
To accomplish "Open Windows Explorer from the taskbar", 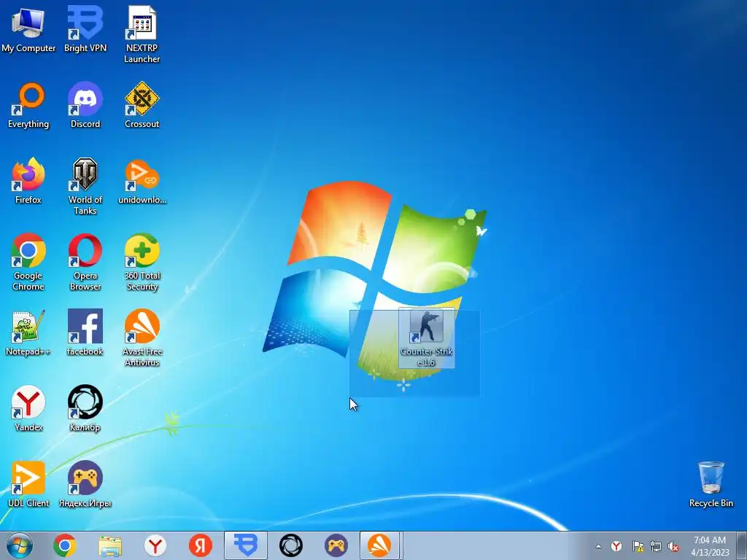I will click(110, 545).
